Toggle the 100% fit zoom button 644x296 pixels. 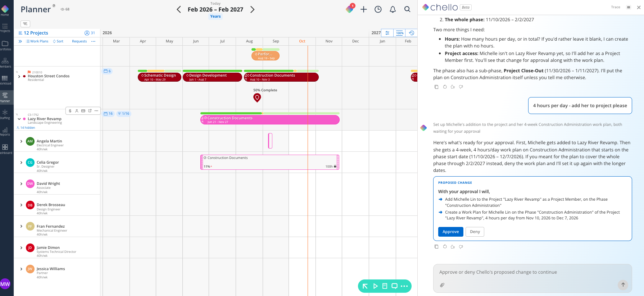(400, 33)
